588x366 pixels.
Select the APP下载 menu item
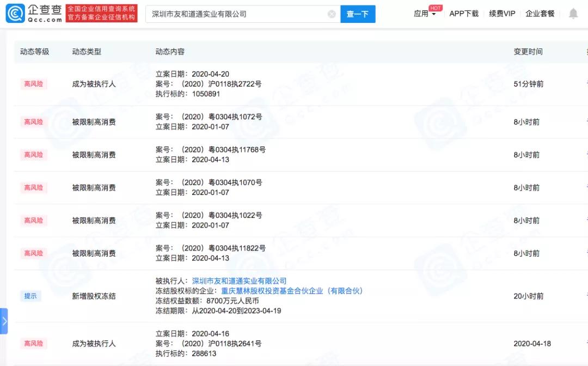pos(463,14)
